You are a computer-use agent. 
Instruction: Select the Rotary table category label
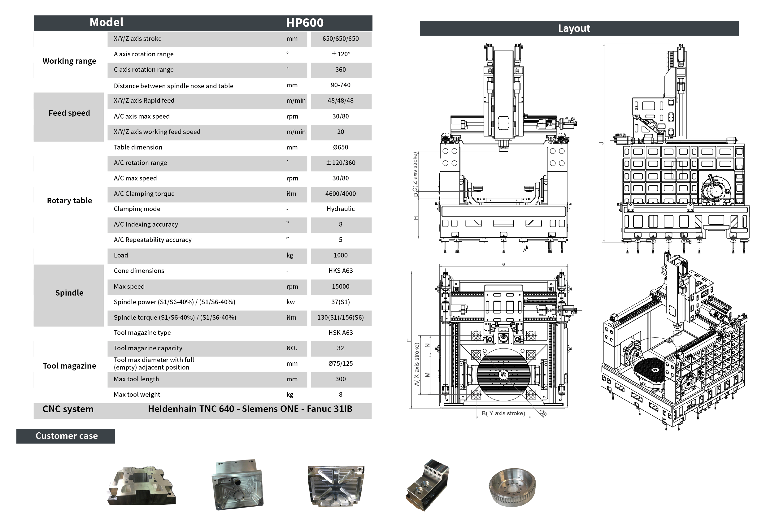pyautogui.click(x=69, y=201)
